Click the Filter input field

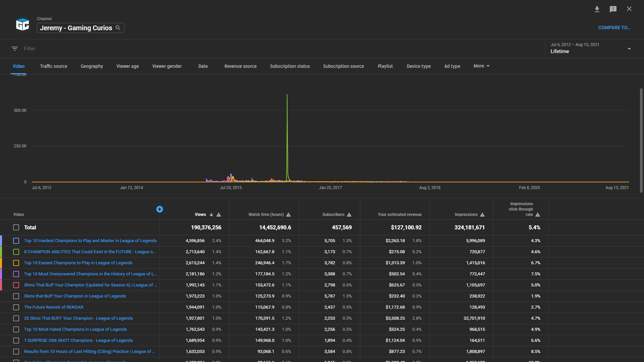tap(282, 49)
